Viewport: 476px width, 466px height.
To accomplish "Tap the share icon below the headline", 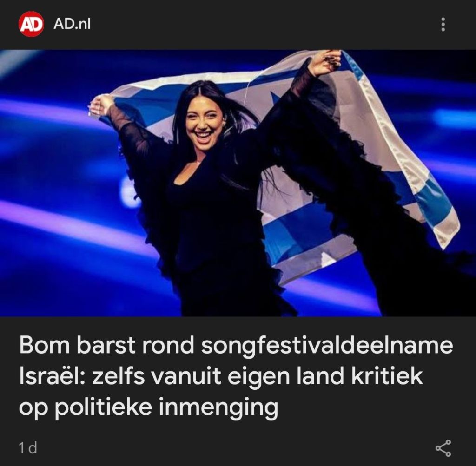I will pos(443,448).
